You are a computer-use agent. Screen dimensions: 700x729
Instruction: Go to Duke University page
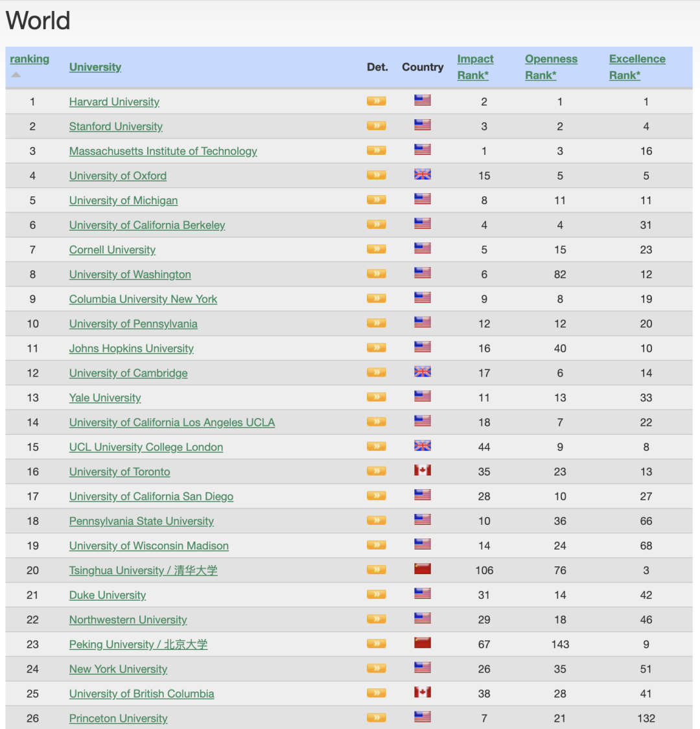[108, 595]
